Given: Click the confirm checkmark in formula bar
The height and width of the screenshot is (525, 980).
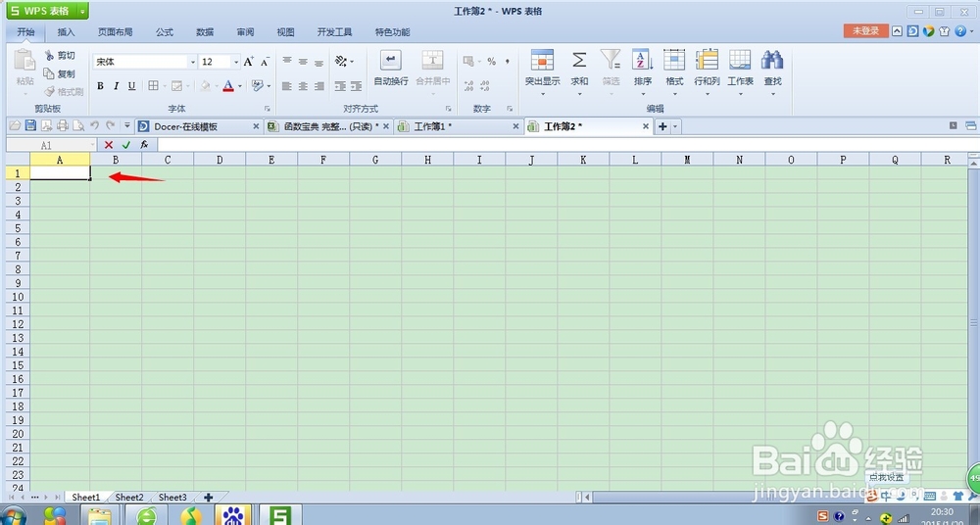Looking at the screenshot, I should pyautogui.click(x=126, y=144).
